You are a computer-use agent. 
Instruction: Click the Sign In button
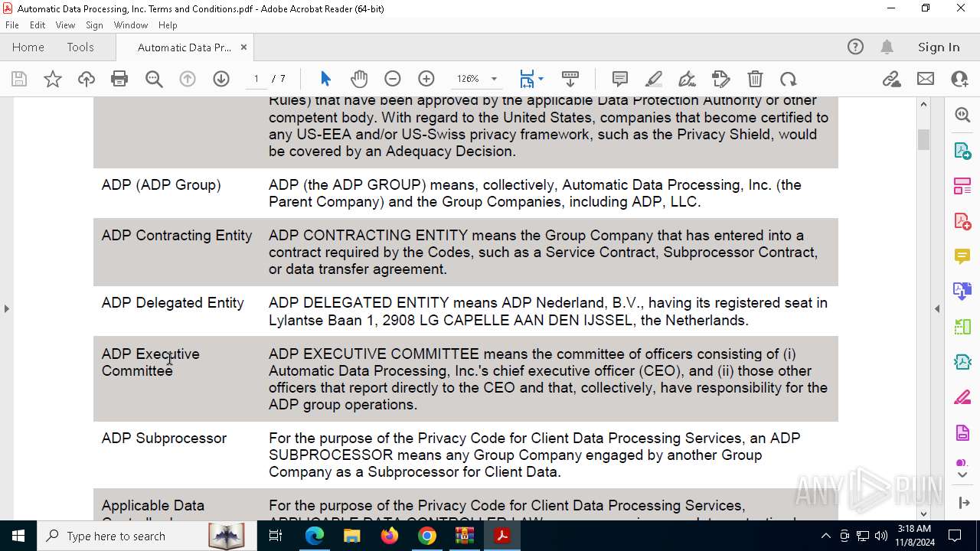(x=939, y=47)
